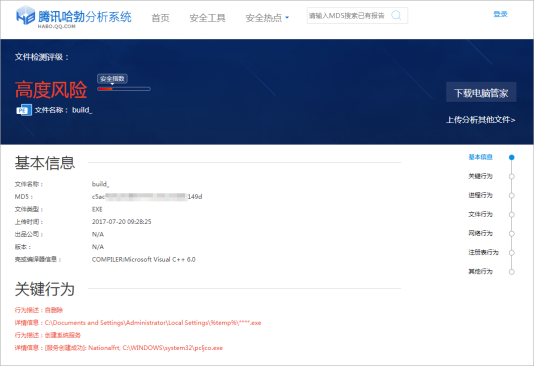Select the 文件行为 timeline dot
Image resolution: width=535 pixels, height=366 pixels.
(511, 215)
